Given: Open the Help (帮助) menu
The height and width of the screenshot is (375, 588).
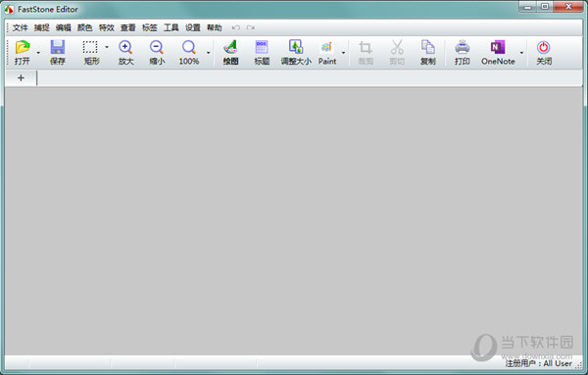Looking at the screenshot, I should pyautogui.click(x=214, y=27).
